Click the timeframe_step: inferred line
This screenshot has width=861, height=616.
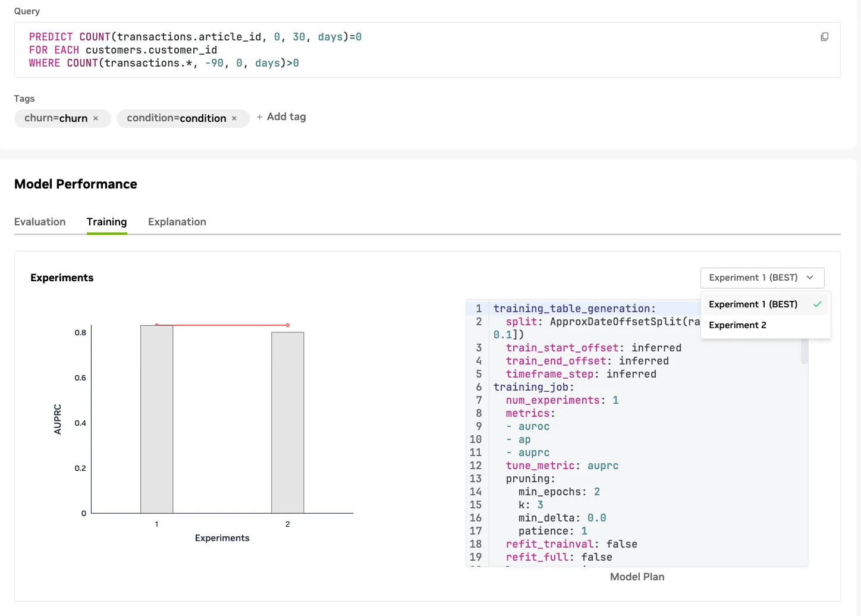pos(581,374)
